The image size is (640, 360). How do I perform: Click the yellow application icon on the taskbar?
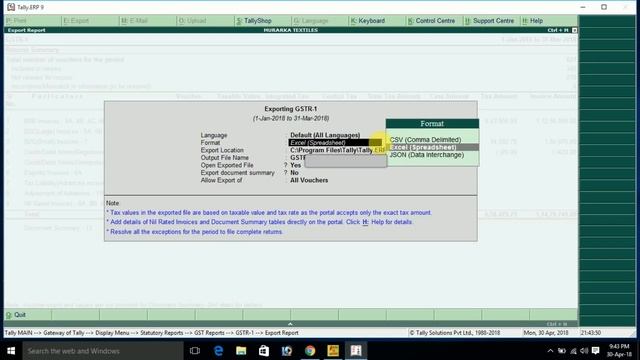pos(333,351)
